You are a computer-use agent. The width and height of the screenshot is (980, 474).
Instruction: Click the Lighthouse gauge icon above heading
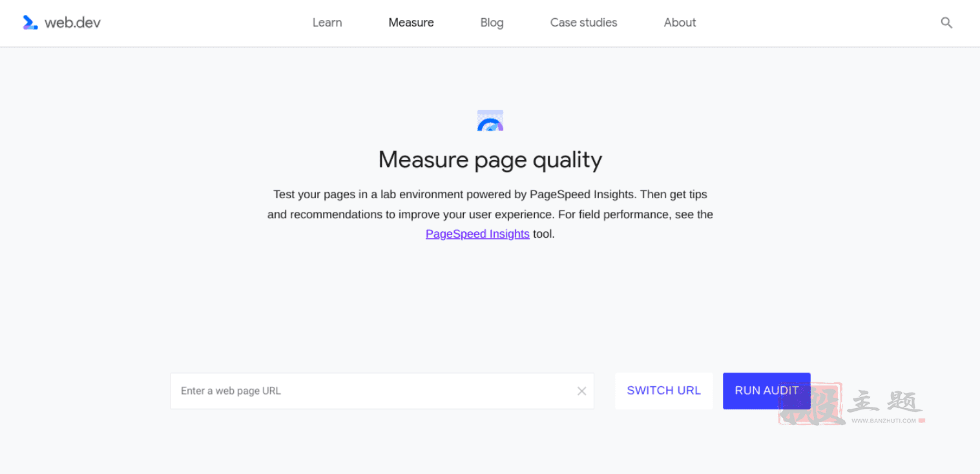490,120
